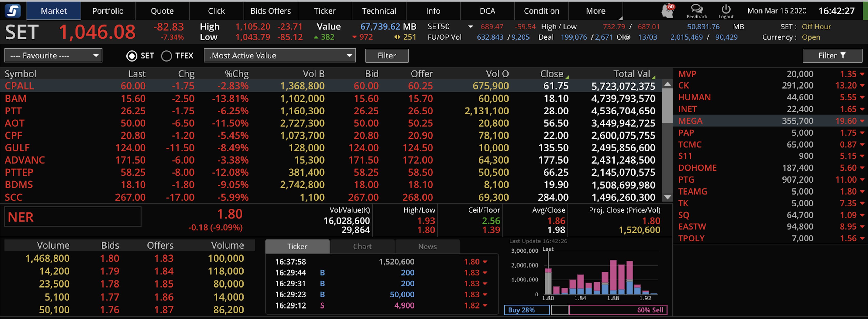
Task: Open the Ticker menu tab in the top bar
Action: (x=325, y=11)
